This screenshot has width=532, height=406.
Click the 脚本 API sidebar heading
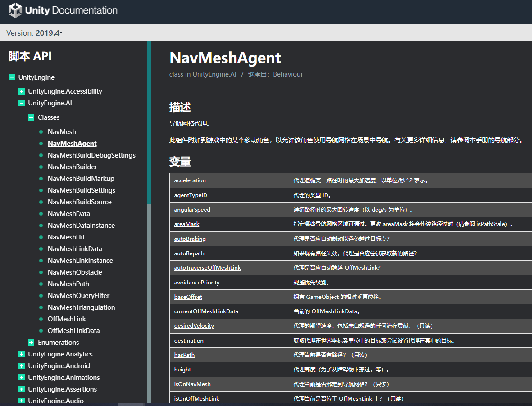30,56
